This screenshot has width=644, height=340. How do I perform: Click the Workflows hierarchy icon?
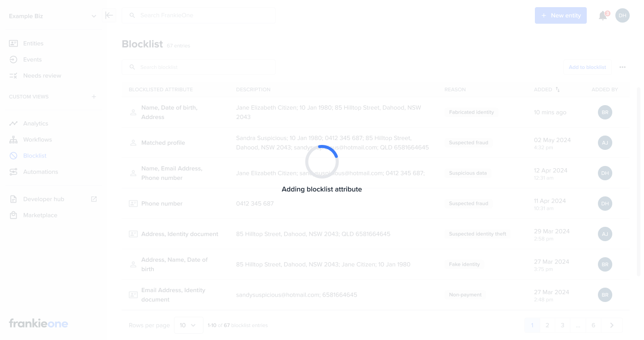click(13, 140)
